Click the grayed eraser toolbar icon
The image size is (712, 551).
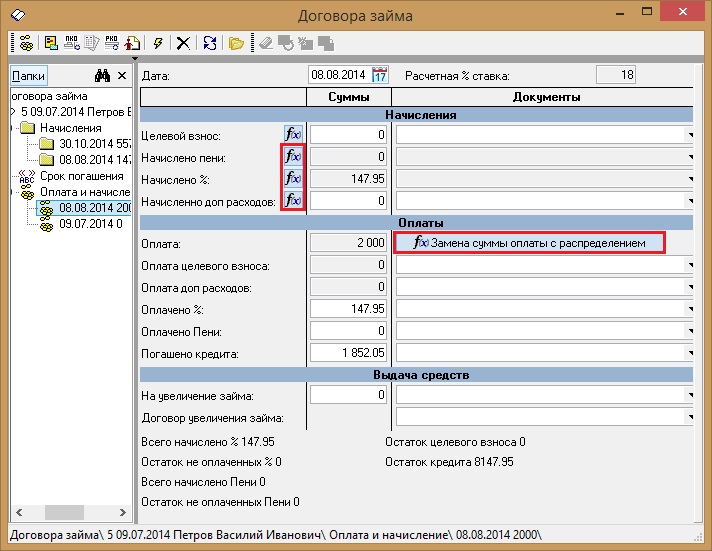(266, 43)
